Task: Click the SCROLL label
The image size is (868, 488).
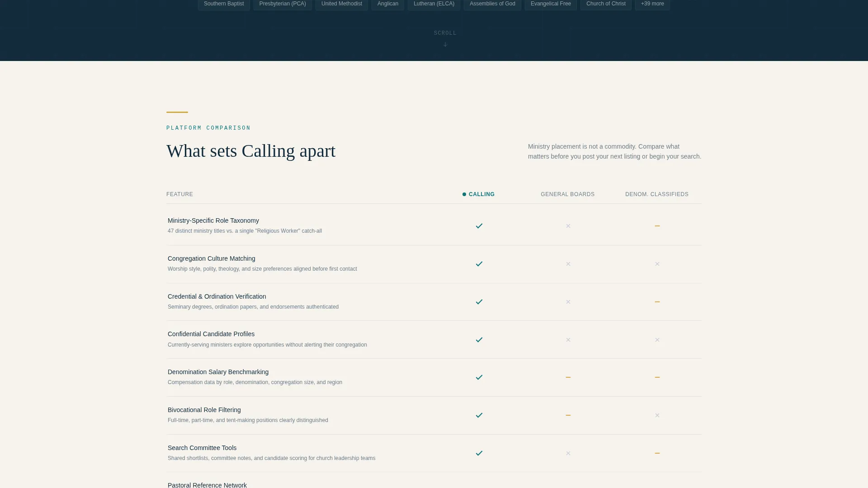Action: 445,33
